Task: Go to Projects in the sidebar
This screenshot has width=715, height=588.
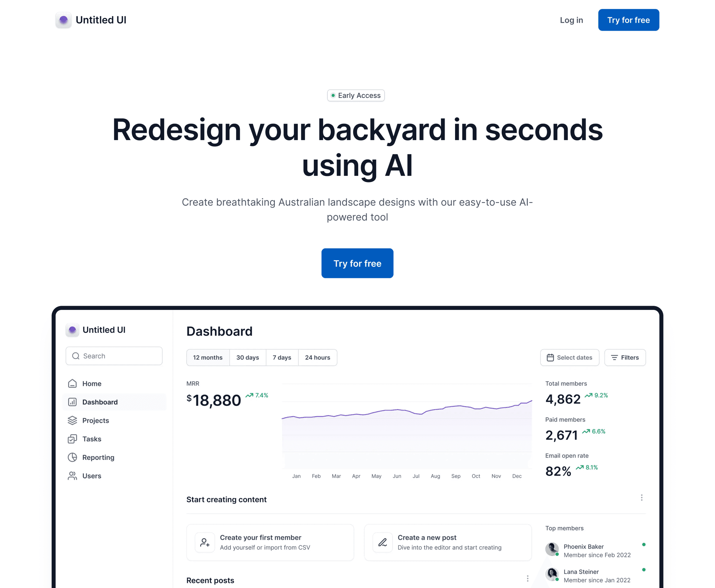Action: click(114, 420)
